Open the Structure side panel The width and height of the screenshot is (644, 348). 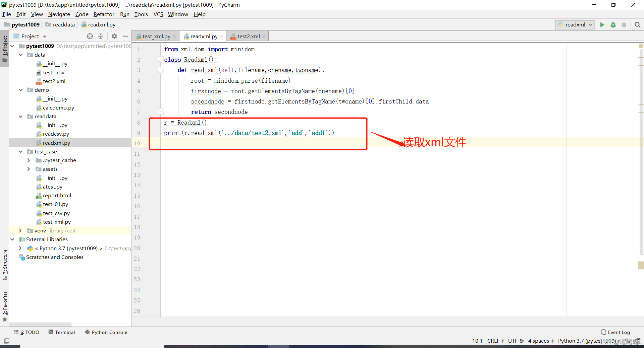point(5,265)
